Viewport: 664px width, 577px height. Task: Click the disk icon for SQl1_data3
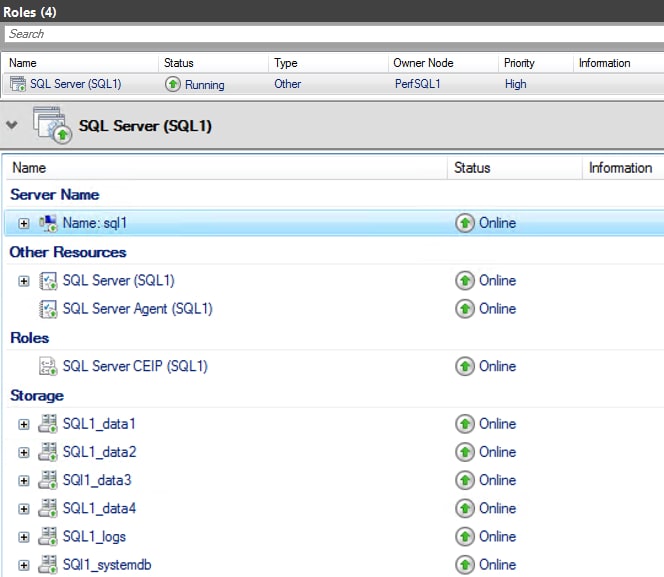point(47,480)
